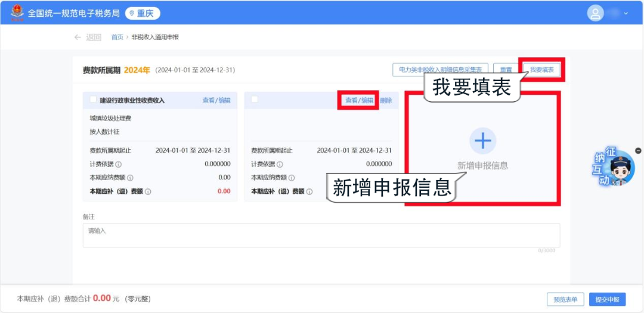This screenshot has height=313, width=644.
Task: Click into the 备注 text input field
Action: click(x=321, y=235)
